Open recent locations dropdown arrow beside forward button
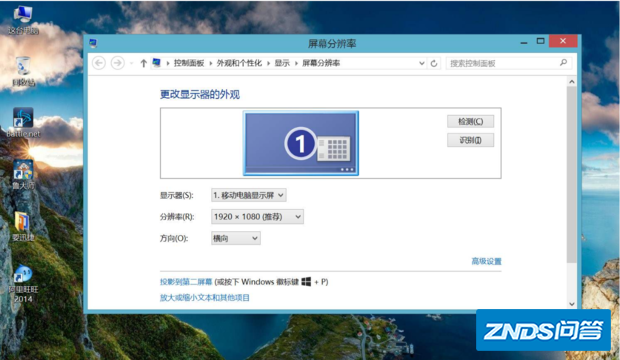The image size is (620, 360). [131, 63]
